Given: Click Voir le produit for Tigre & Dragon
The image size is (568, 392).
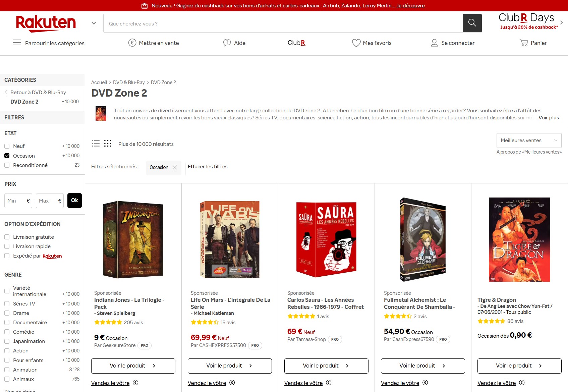Looking at the screenshot, I should [519, 366].
